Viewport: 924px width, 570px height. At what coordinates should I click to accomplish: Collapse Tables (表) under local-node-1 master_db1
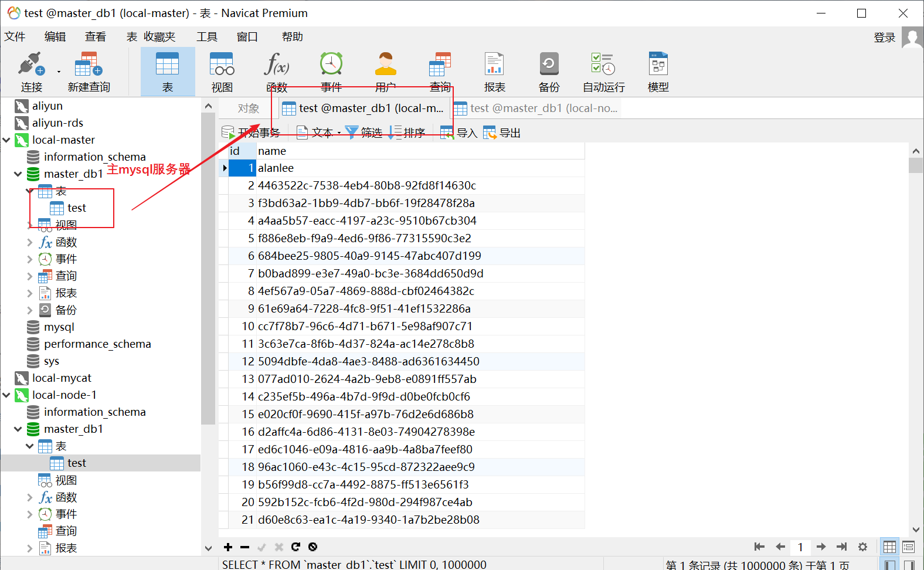(x=30, y=446)
